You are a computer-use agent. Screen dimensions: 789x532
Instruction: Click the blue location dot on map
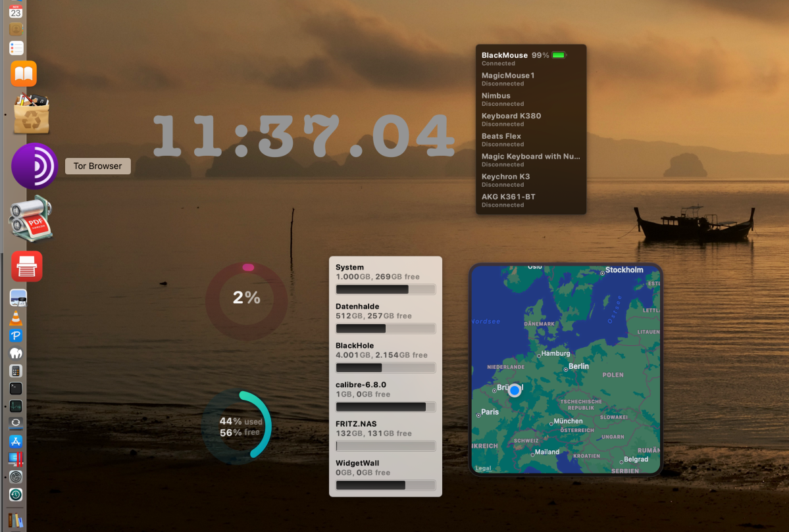(514, 390)
